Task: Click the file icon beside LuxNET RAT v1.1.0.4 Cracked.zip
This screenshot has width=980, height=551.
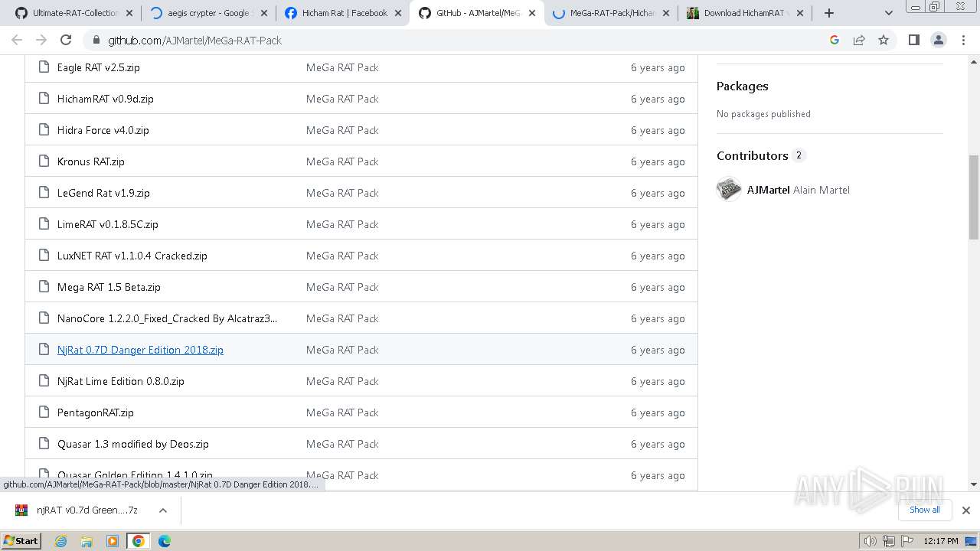Action: tap(44, 256)
